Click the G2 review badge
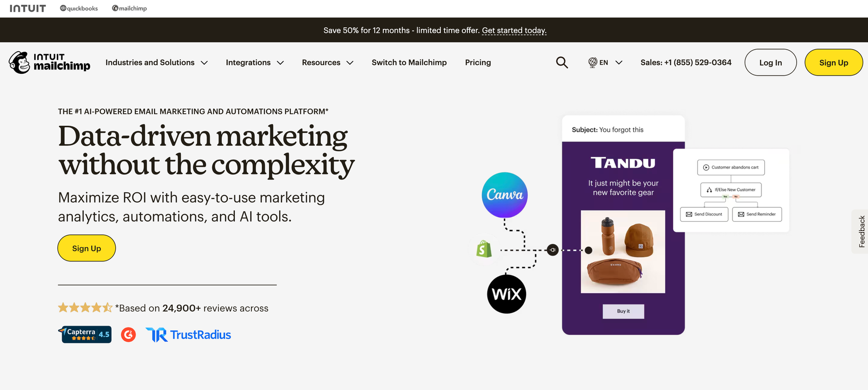868x390 pixels. click(x=128, y=335)
